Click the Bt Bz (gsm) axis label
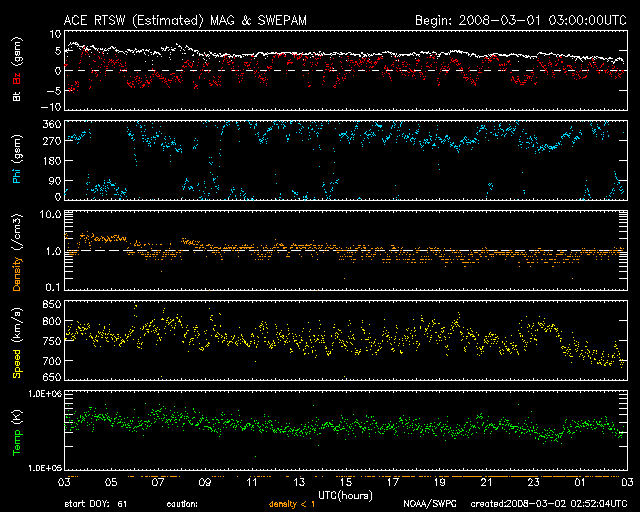This screenshot has height=512, width=640. pyautogui.click(x=17, y=71)
